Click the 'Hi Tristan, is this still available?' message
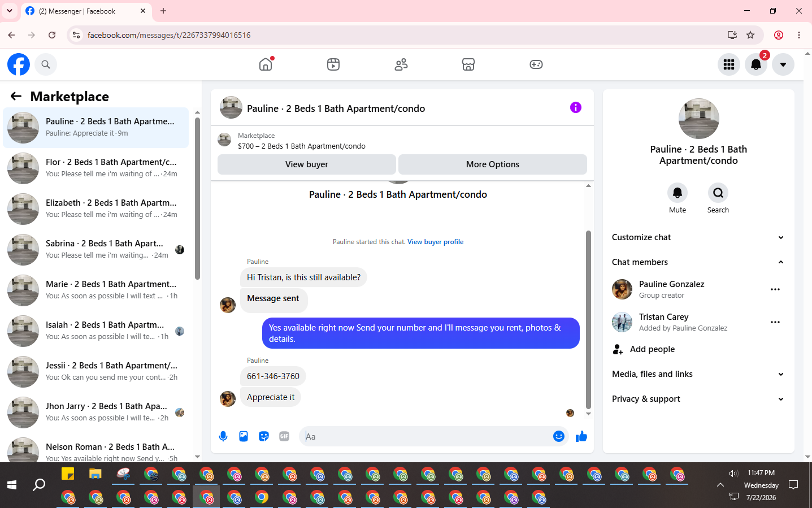 303,277
